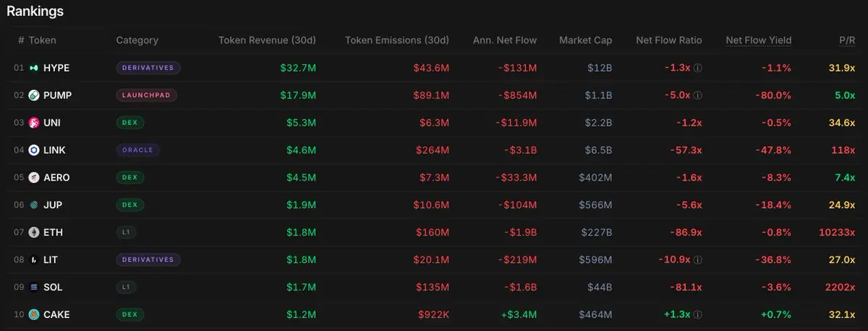
Task: Select the L1 tag in ETH row
Action: [127, 233]
